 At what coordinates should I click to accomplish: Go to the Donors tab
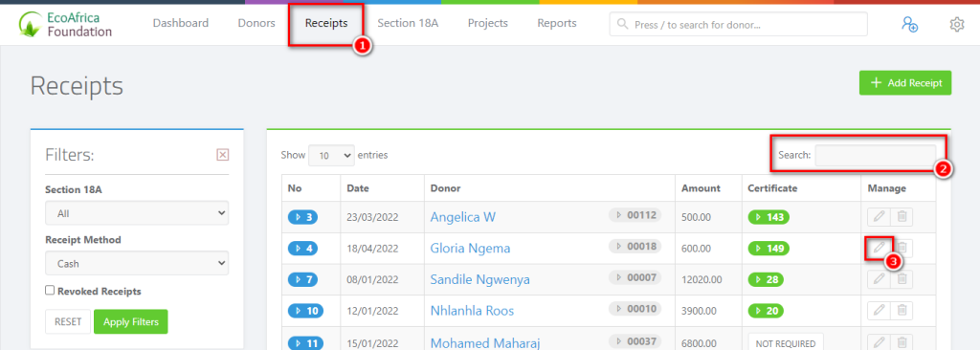tap(256, 23)
